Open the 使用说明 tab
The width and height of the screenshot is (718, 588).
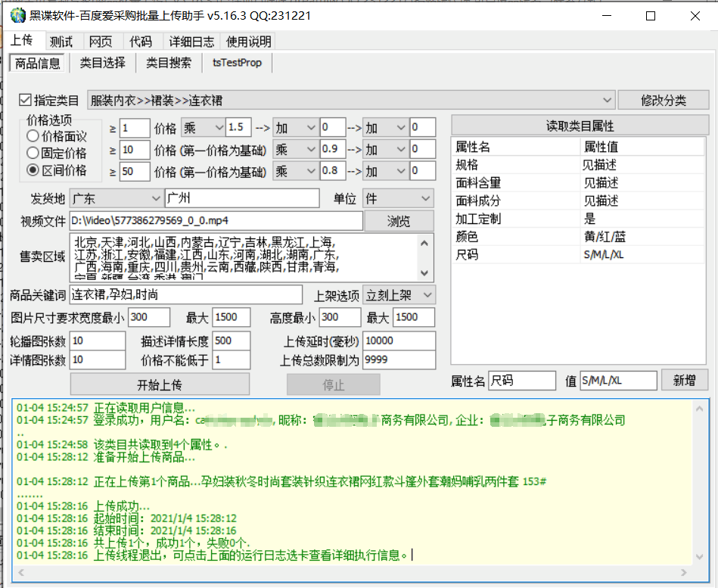tap(249, 42)
